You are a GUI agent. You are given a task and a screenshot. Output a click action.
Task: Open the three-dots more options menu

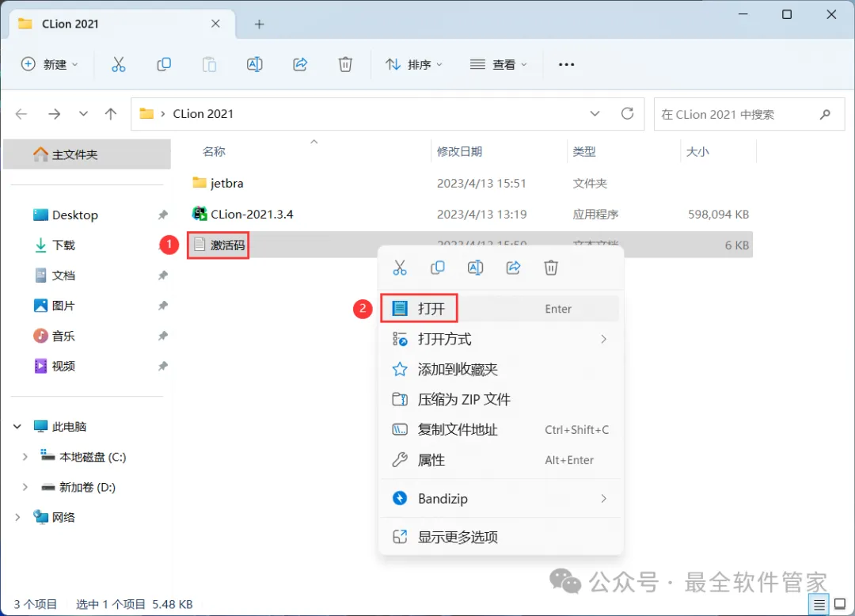pyautogui.click(x=566, y=64)
